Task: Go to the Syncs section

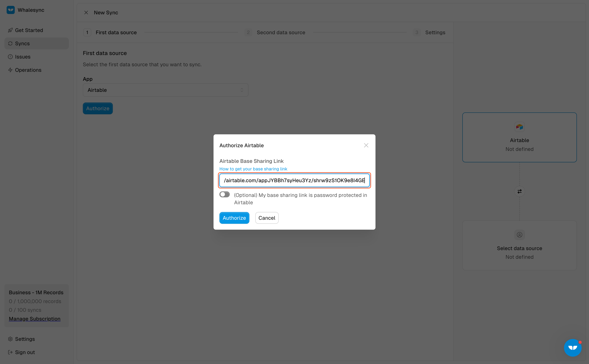Action: [x=37, y=43]
